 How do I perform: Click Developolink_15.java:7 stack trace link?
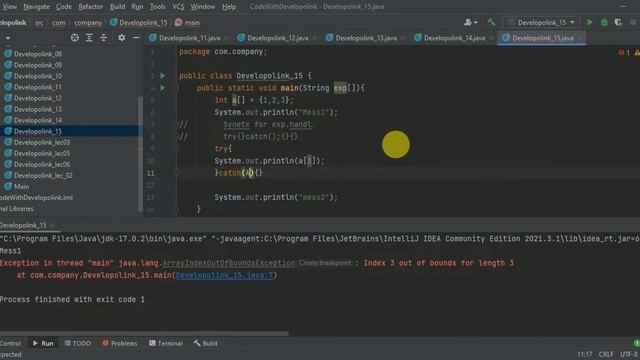click(x=224, y=276)
